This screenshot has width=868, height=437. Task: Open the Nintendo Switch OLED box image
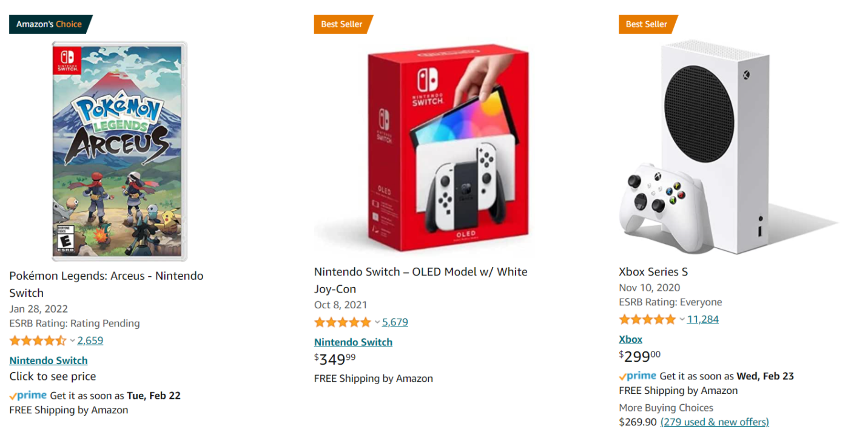pos(422,147)
